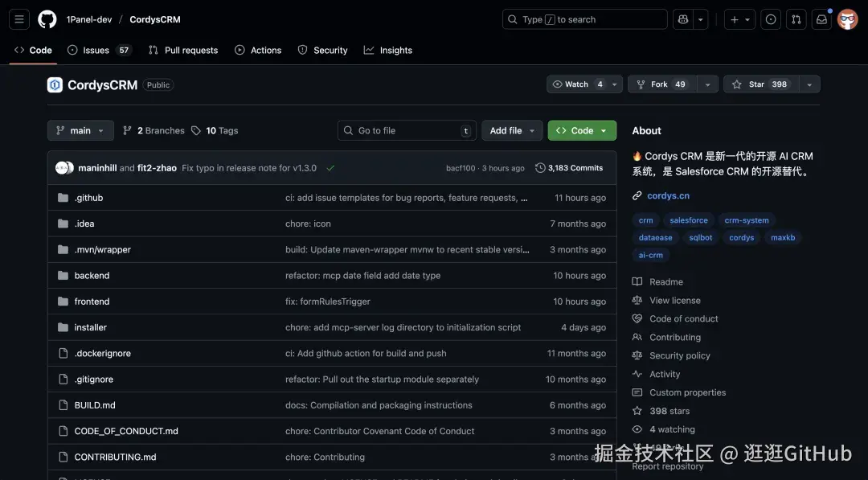The width and height of the screenshot is (868, 480).
Task: Click the Go to file field
Action: (407, 131)
